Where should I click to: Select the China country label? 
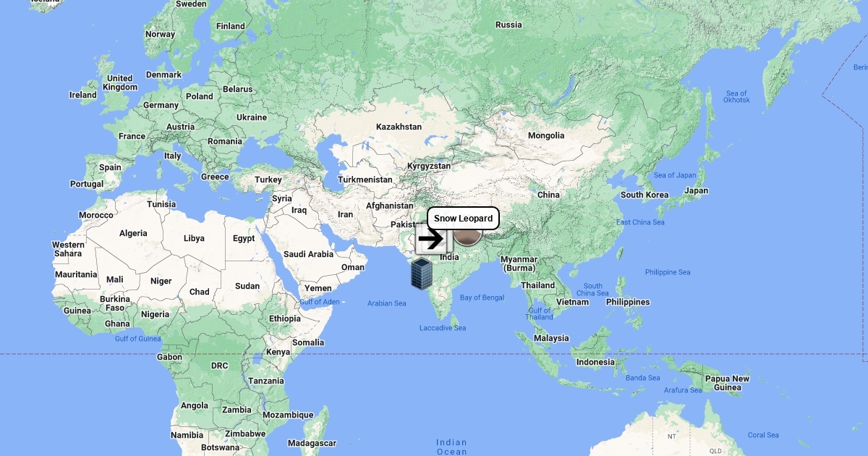tap(548, 195)
